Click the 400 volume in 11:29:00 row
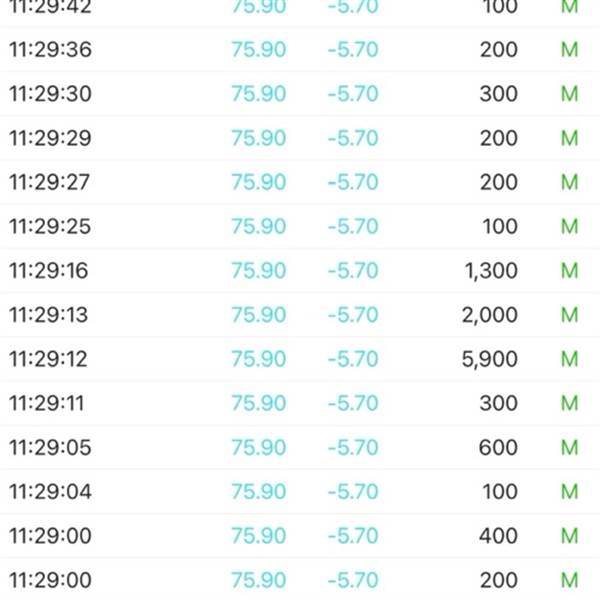 (x=498, y=536)
